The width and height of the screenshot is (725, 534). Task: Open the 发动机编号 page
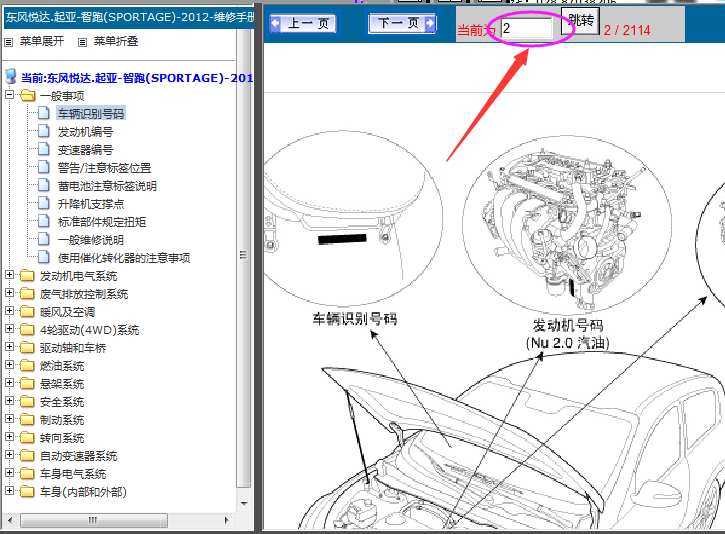[x=85, y=132]
